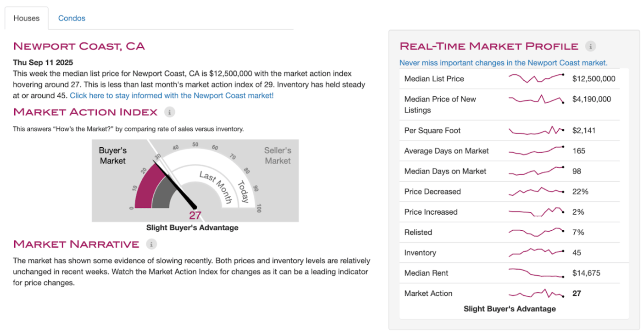644x334 pixels.
Task: Click info icon by Real-Time Market Profile
Action: click(590, 46)
